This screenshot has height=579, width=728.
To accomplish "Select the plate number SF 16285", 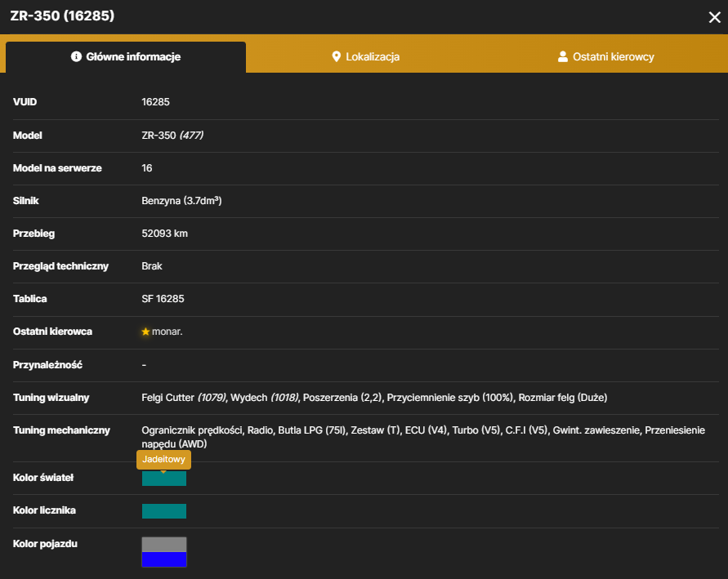I will tap(163, 299).
